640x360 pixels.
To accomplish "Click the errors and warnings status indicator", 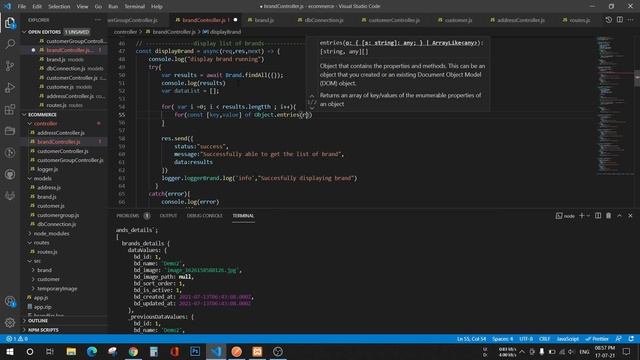I will tap(17, 339).
